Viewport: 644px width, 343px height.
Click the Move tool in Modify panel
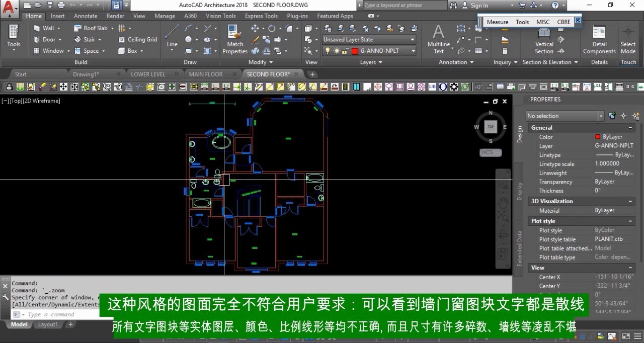pyautogui.click(x=256, y=28)
